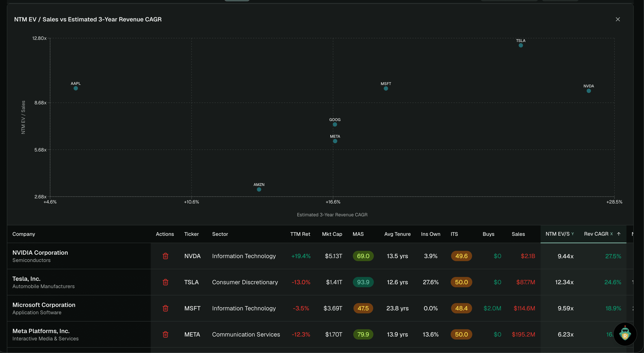
Task: Sort by Buys column header
Action: 488,234
